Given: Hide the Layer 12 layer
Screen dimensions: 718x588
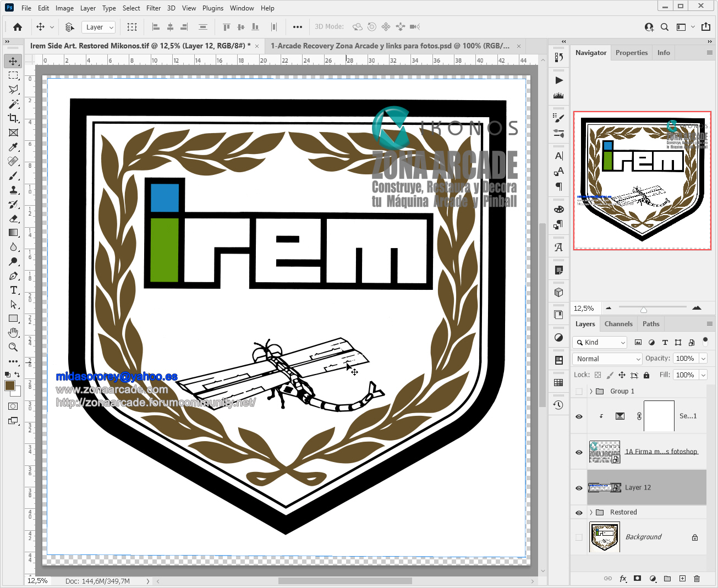Looking at the screenshot, I should pos(578,488).
